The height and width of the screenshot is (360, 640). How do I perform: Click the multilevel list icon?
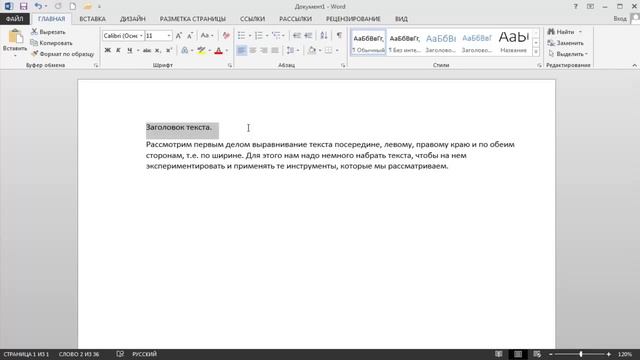click(x=276, y=36)
